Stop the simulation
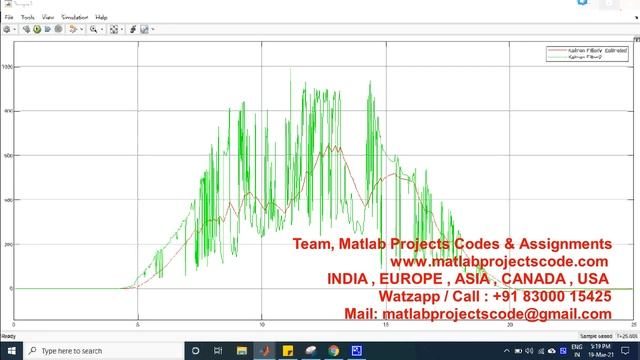The width and height of the screenshot is (640, 360). tap(58, 29)
